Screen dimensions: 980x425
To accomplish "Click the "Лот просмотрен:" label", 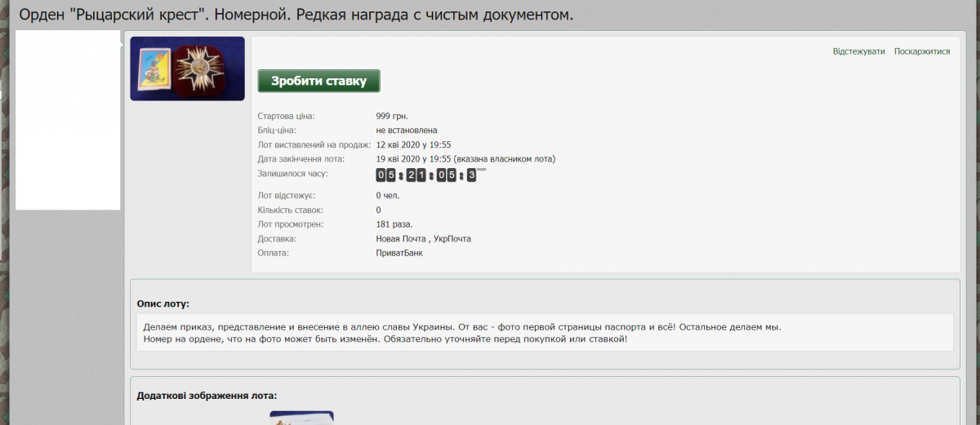I will [x=290, y=224].
